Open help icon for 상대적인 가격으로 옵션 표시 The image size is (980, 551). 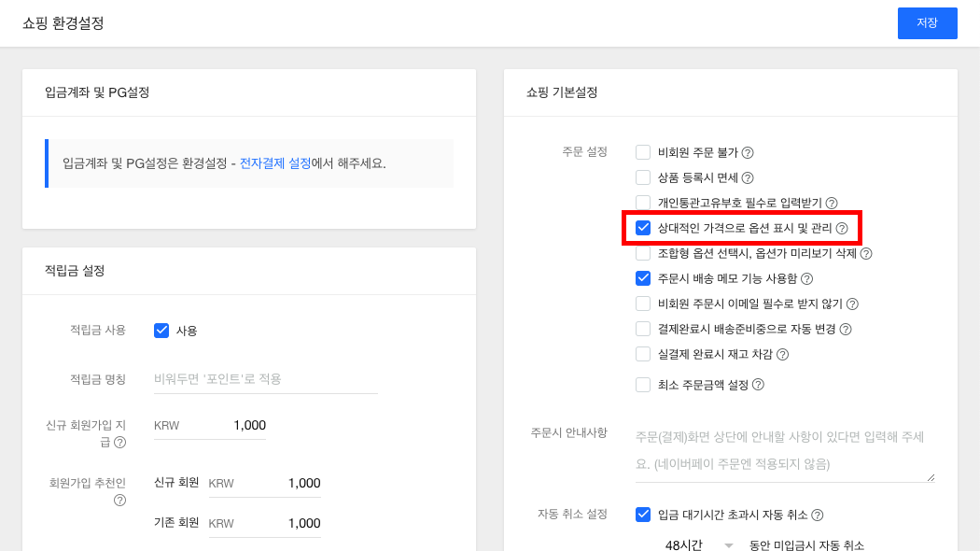coord(842,228)
